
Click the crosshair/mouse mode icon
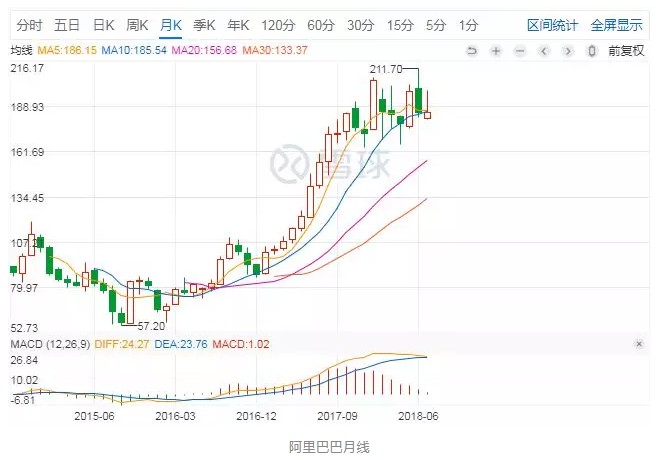(x=592, y=51)
